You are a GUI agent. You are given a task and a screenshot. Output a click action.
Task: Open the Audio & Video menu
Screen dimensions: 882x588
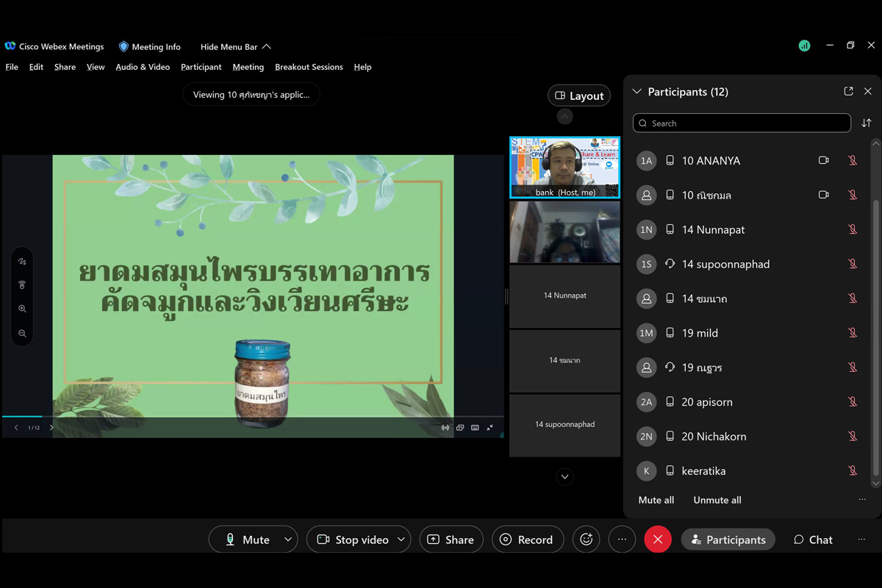pyautogui.click(x=143, y=67)
